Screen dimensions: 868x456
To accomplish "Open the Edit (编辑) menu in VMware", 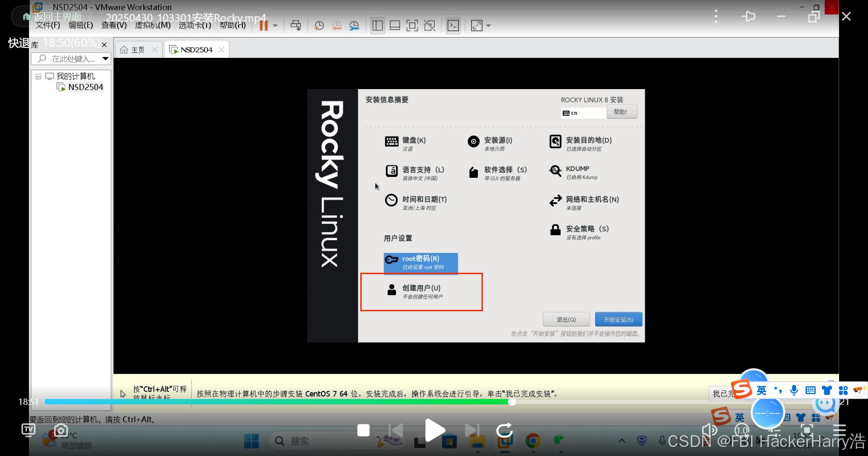I will [x=80, y=25].
